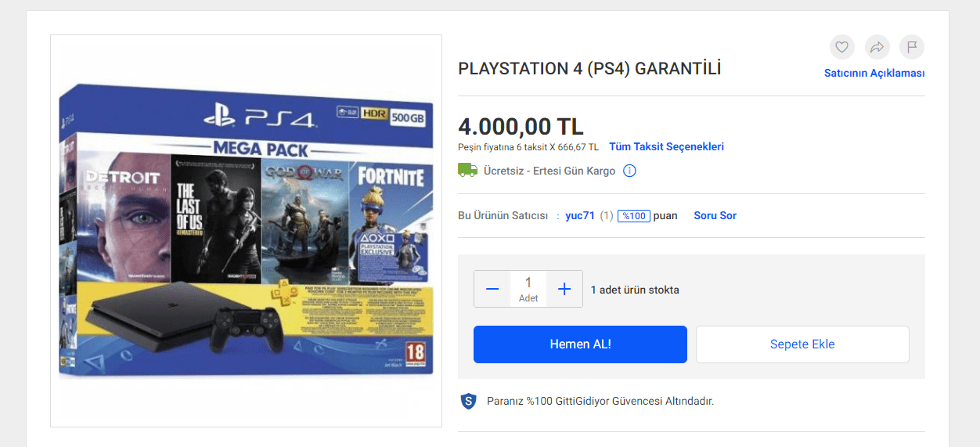Click the GittiGidiyor security shield icon
This screenshot has width=980, height=447.
pos(468,401)
